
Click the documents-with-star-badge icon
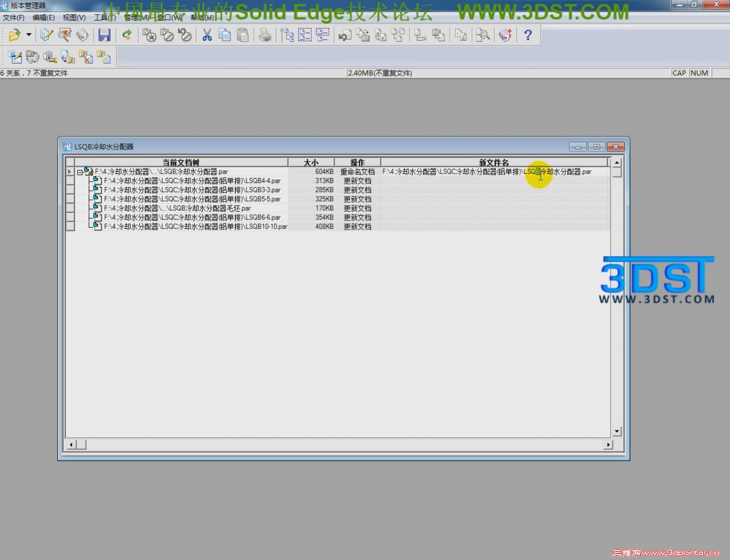(149, 35)
